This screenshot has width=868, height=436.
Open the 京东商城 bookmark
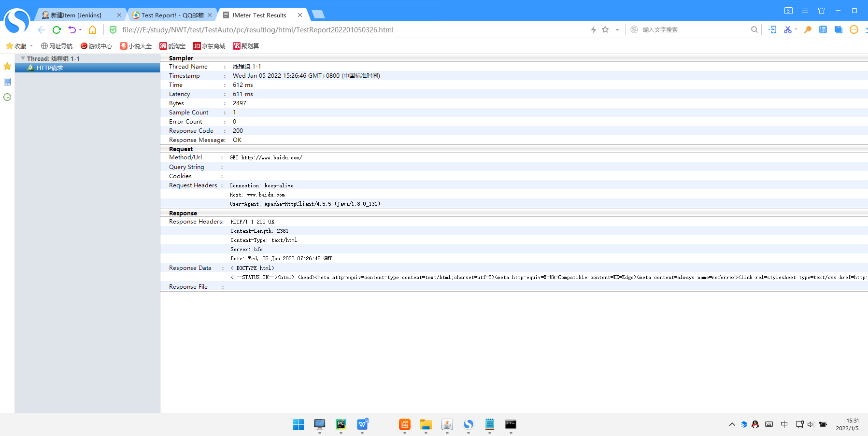[x=209, y=46]
